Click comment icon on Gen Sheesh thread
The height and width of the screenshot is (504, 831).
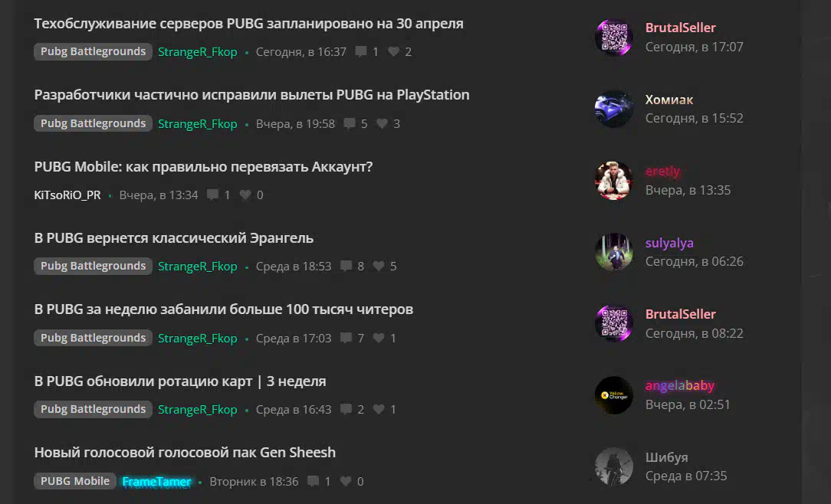tap(314, 481)
